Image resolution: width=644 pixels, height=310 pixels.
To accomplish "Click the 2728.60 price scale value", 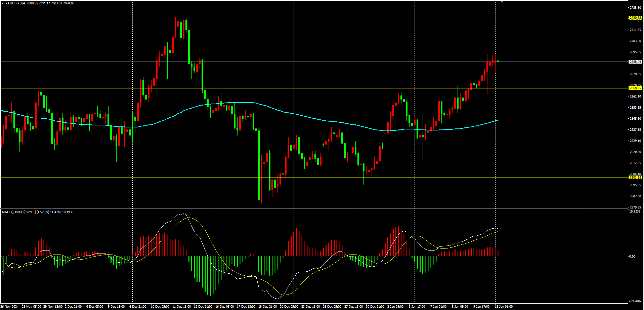I will click(635, 8).
